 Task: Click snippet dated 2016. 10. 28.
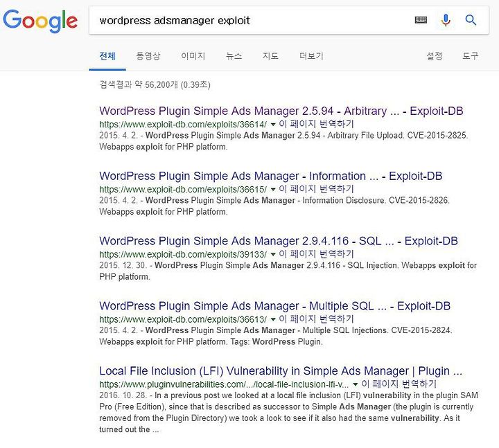[x=288, y=413]
